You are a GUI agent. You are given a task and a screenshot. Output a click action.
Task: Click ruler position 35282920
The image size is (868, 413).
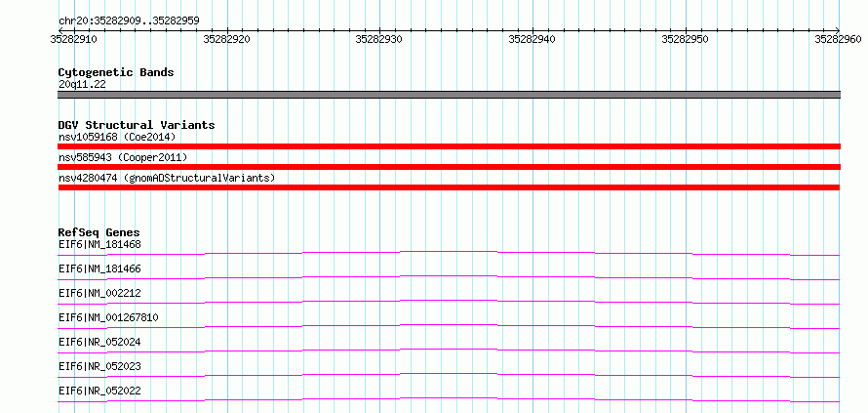tap(227, 39)
